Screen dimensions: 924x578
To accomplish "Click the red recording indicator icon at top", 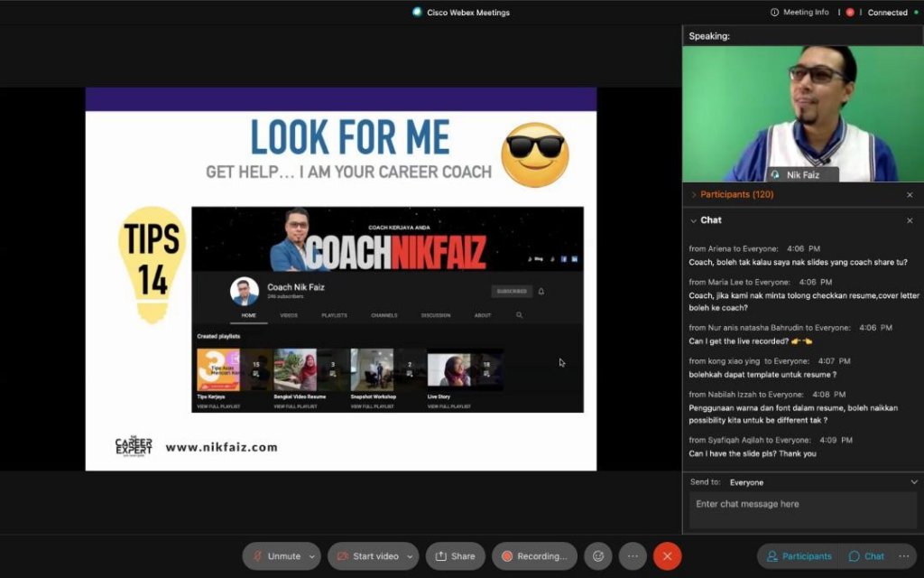I will pos(849,13).
